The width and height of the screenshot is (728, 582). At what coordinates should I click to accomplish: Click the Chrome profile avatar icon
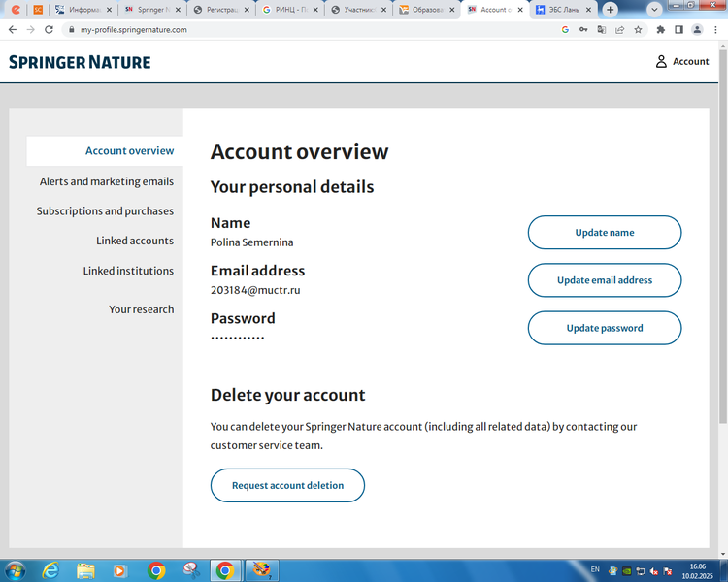(x=697, y=30)
